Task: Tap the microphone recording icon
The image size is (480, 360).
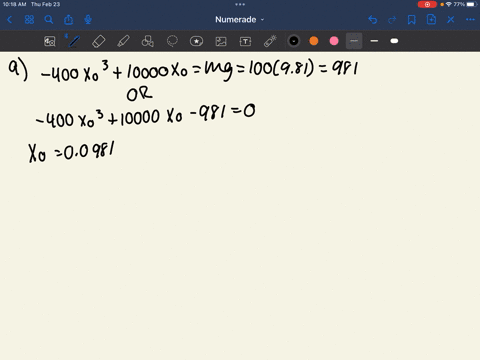Action: (88, 20)
